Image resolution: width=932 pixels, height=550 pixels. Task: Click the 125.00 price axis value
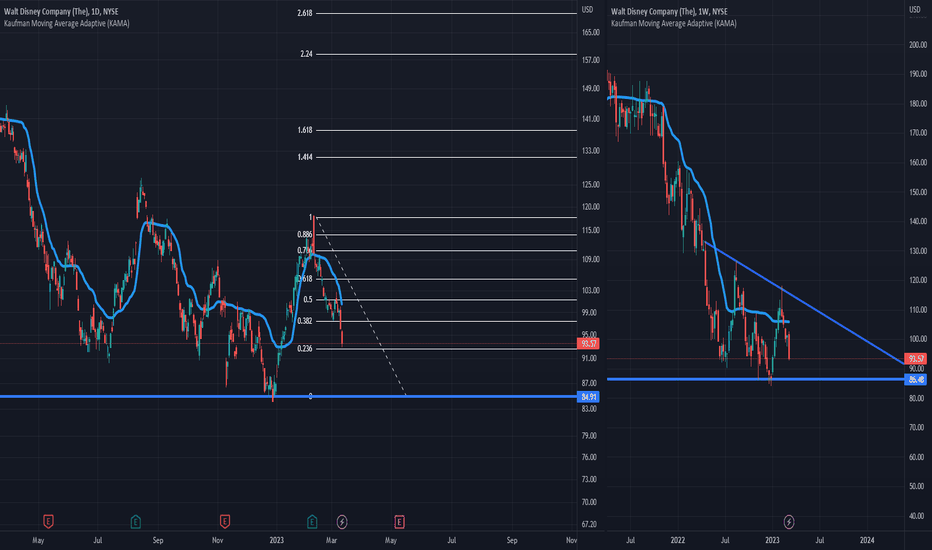click(590, 185)
